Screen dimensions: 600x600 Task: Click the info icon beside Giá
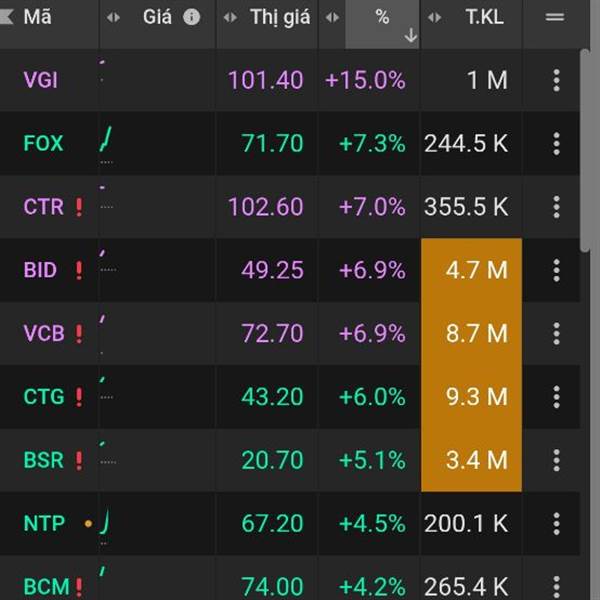[x=192, y=17]
